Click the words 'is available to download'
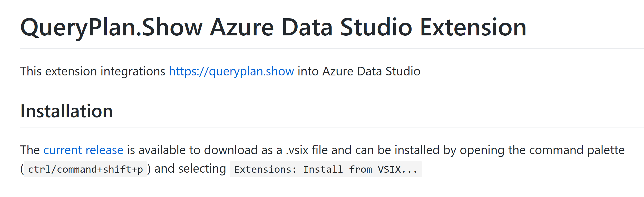This screenshot has height=197, width=644. 192,150
